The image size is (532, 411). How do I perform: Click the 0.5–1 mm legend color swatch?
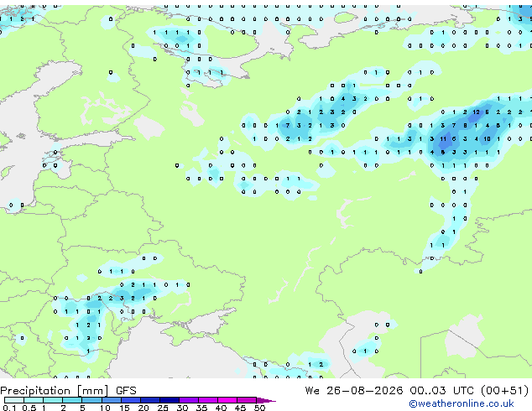point(34,400)
